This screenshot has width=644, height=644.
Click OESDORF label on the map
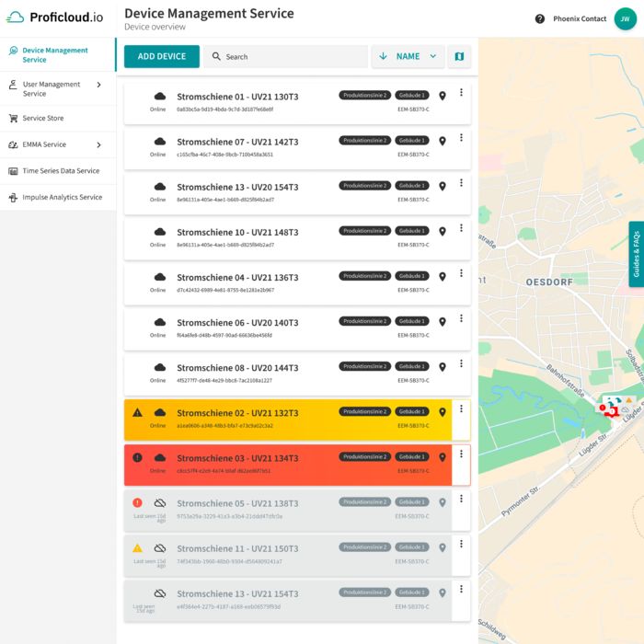[x=549, y=282]
